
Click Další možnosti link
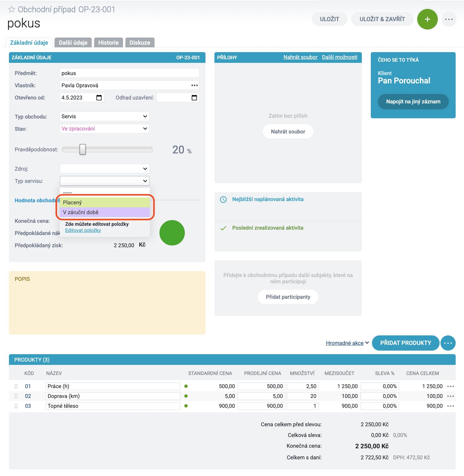tap(340, 57)
